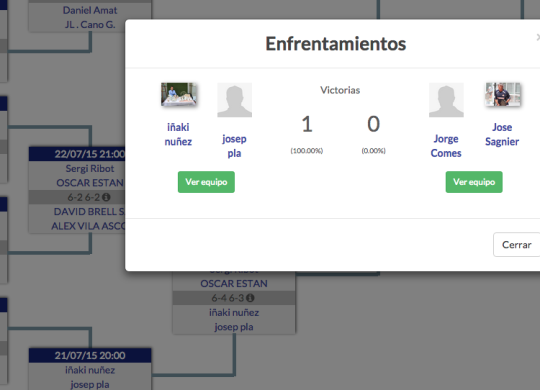540x390 pixels.
Task: Click the 21/07/15 20:00 match header
Action: tap(90, 355)
